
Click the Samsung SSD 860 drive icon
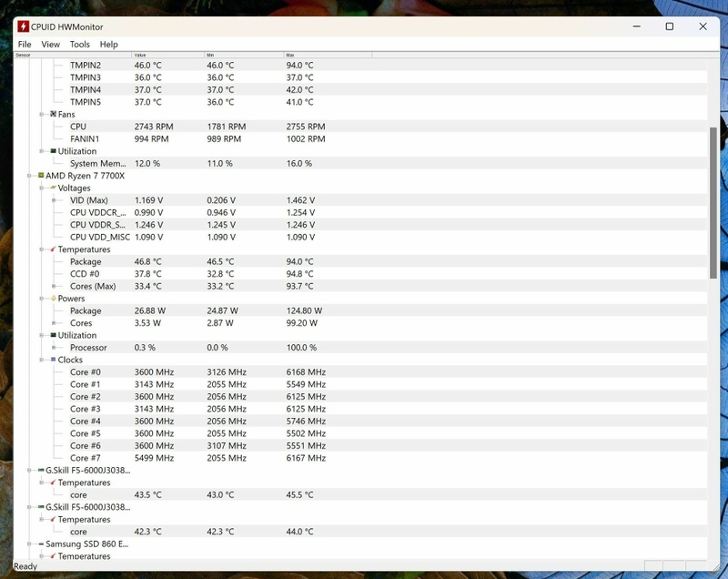(x=41, y=543)
